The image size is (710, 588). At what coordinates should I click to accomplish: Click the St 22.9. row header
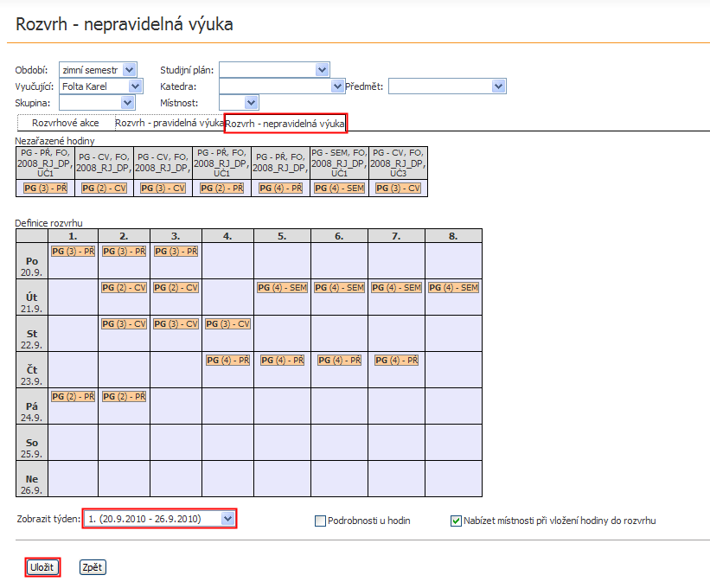point(32,333)
